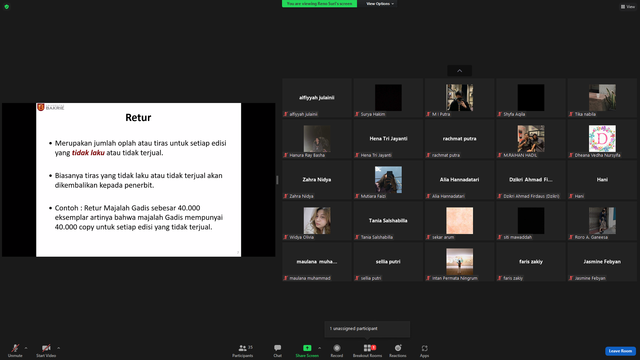Open the View layout menu

[628, 7]
